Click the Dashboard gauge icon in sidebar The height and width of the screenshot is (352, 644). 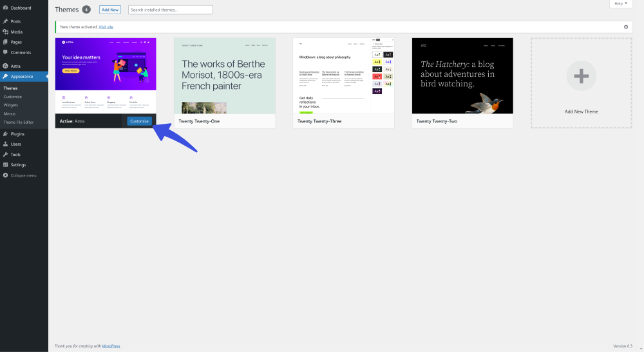pos(5,8)
